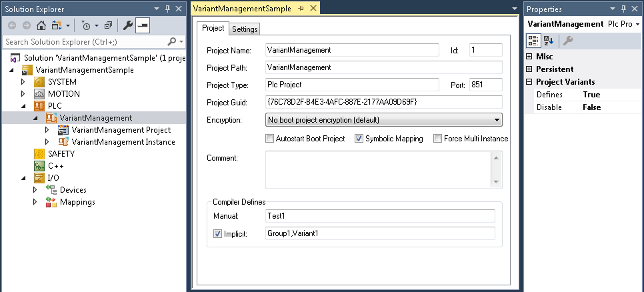
Task: Open Properties window options dropdown
Action: tap(613, 9)
